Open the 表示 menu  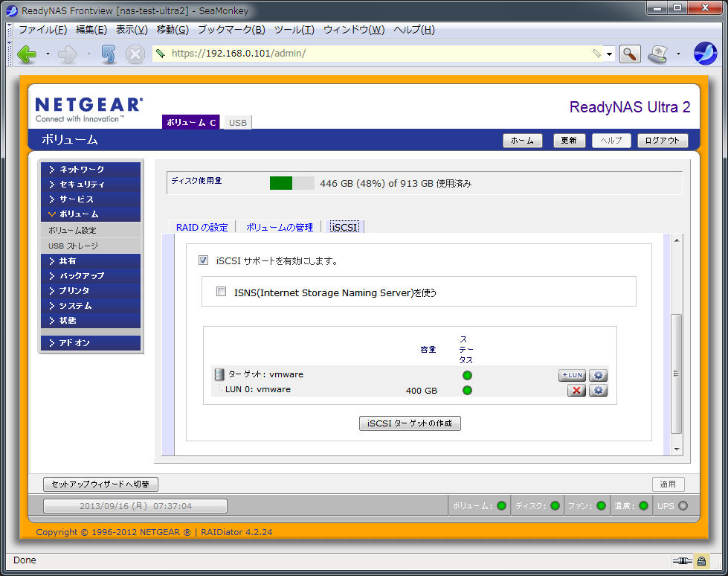(132, 31)
